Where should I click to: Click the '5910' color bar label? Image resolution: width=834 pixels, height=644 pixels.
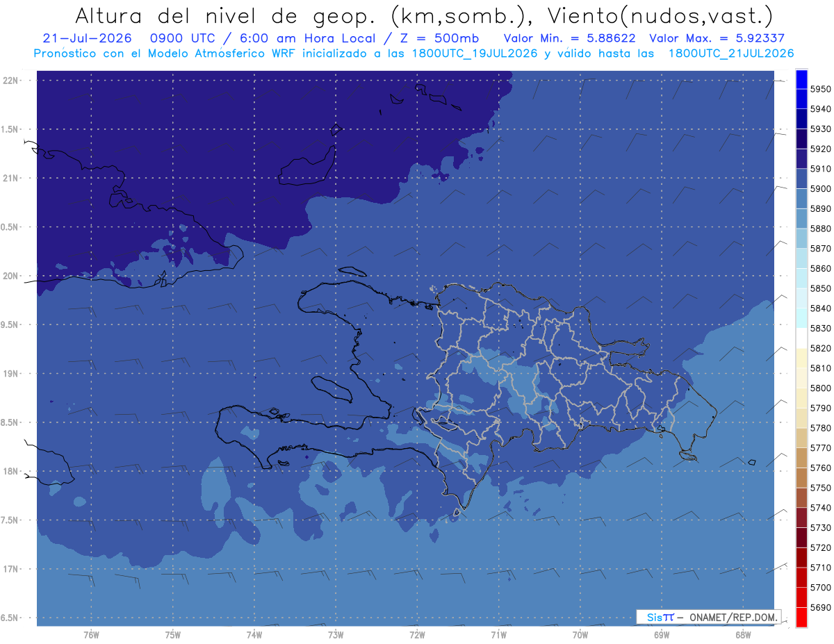[821, 169]
